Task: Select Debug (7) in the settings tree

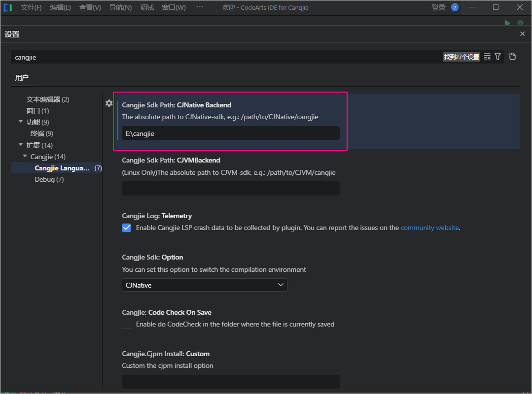Action: [49, 179]
